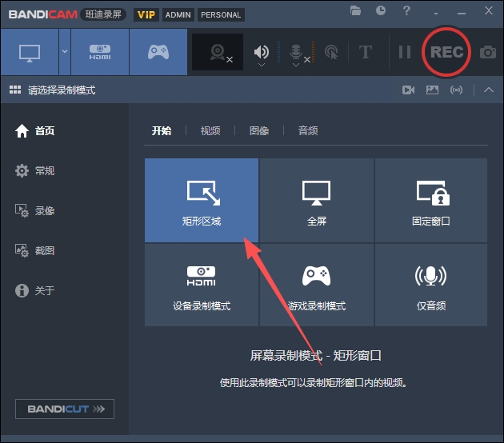Open output folder icon in title bar
The image size is (504, 443).
[x=355, y=10]
